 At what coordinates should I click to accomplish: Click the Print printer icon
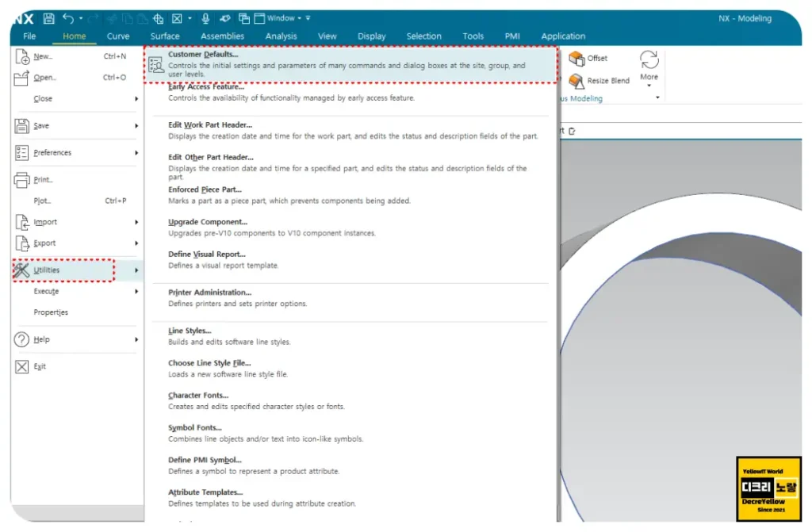(21, 180)
